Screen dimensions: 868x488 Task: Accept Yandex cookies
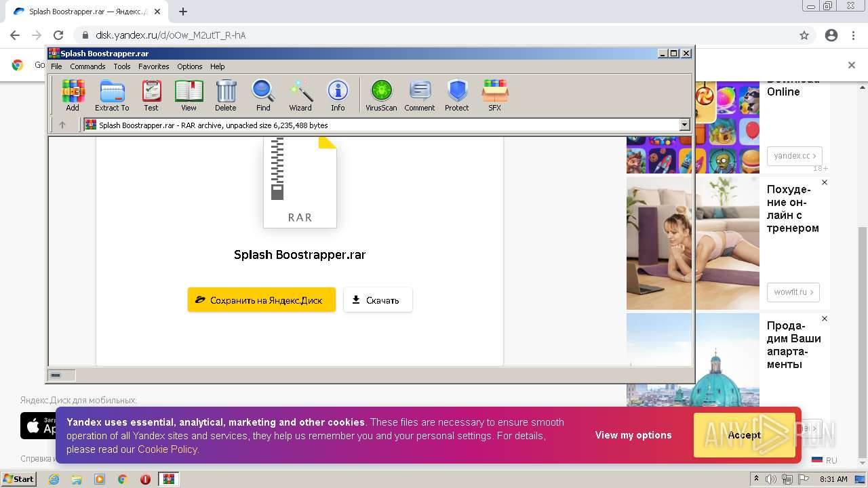[745, 435]
